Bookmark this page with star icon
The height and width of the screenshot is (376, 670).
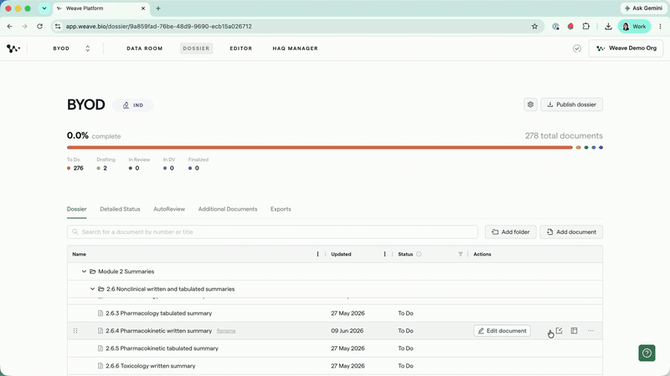click(x=535, y=26)
